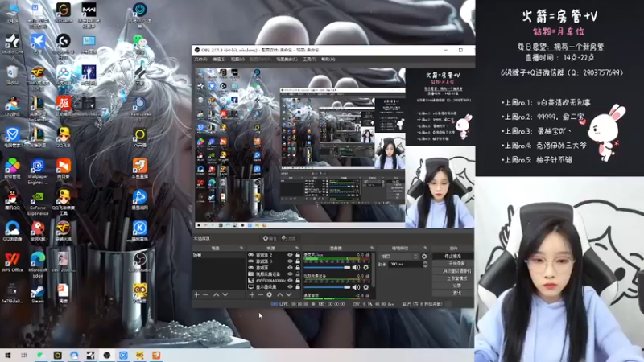Image resolution: width=644 pixels, height=362 pixels.
Task: Open the 腾讯QQ penguin desktop shortcut
Action: point(12,200)
